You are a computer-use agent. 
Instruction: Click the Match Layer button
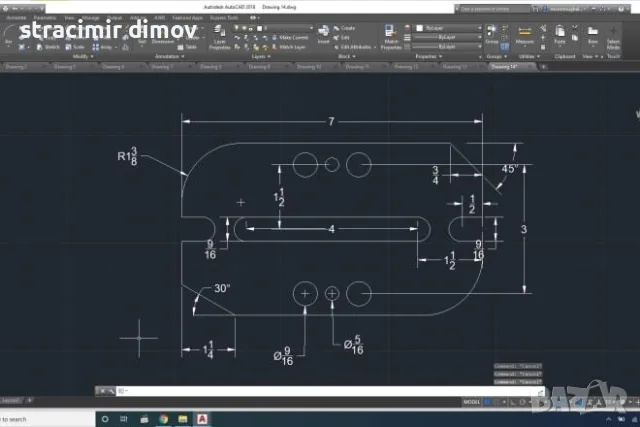(x=289, y=47)
